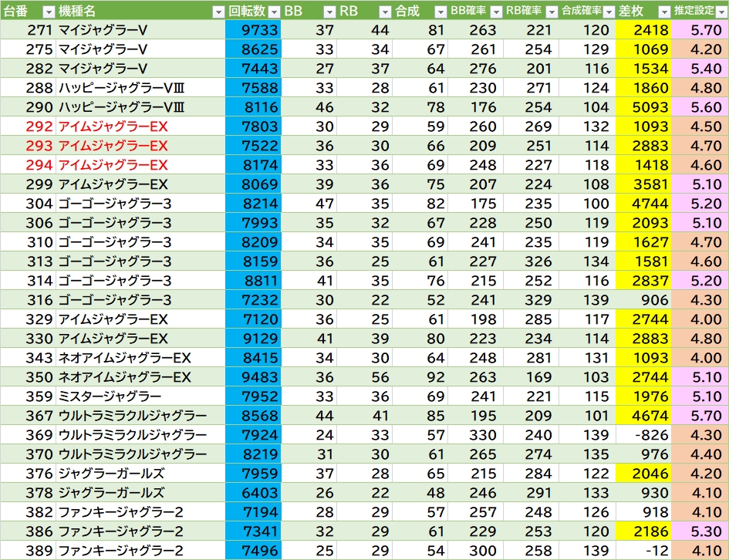Open the 機種名 column filter dropdown
This screenshot has height=560, width=729.
218,12
